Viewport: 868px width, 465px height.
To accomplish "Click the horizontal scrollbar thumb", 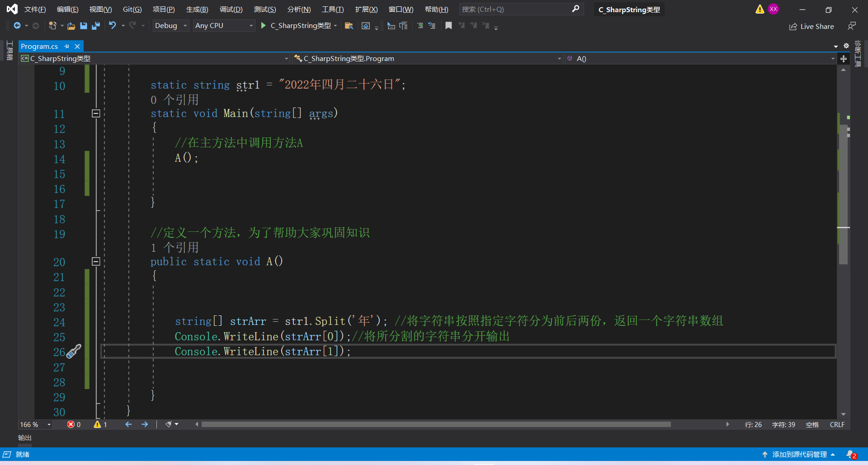I will [x=436, y=424].
